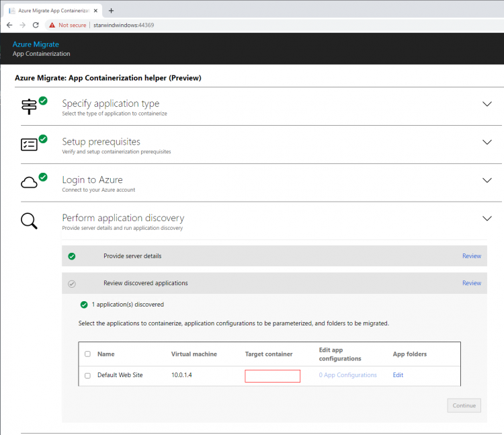
Task: Click the App folders column header
Action: click(x=409, y=354)
